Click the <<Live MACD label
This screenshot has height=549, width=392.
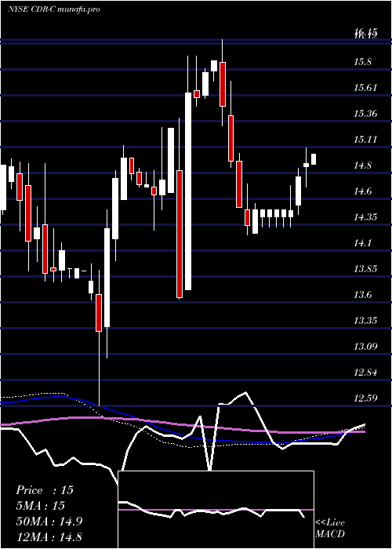click(330, 529)
